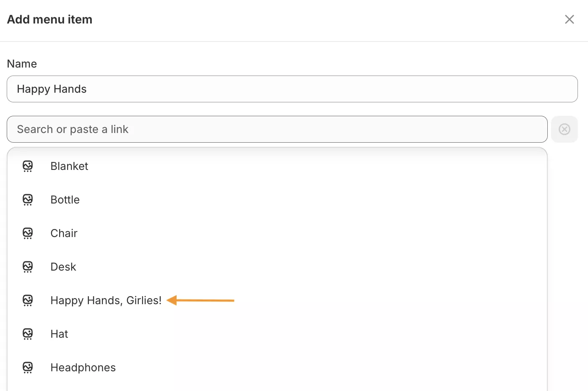
Task: Choose Bottle in the link dropdown
Action: 65,200
